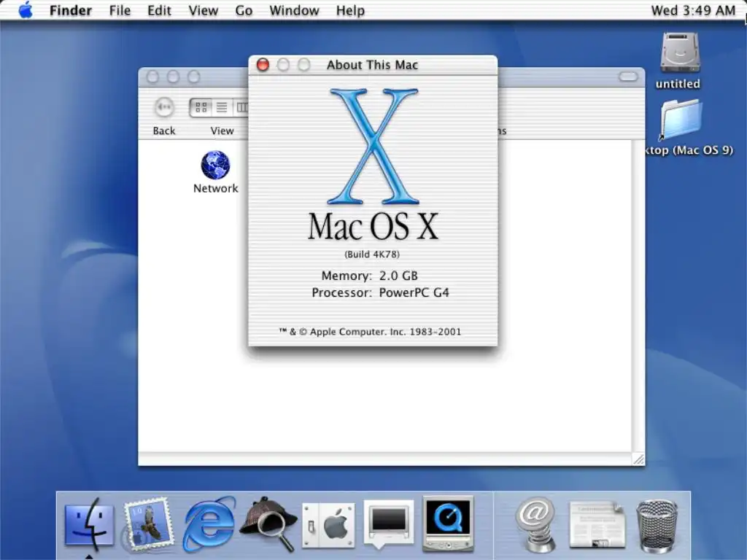Viewport: 747px width, 560px height.
Task: Select the Desktop (Mac OS 9) folder
Action: coord(681,119)
